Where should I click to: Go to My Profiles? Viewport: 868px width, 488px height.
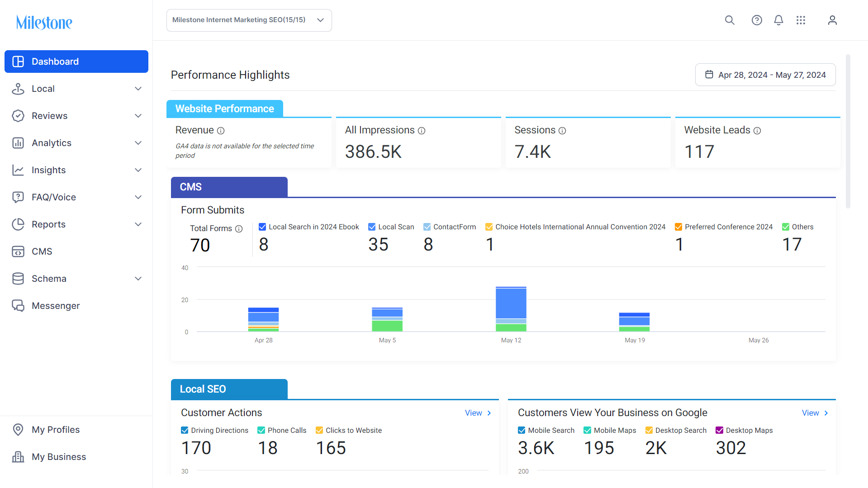tap(77, 430)
